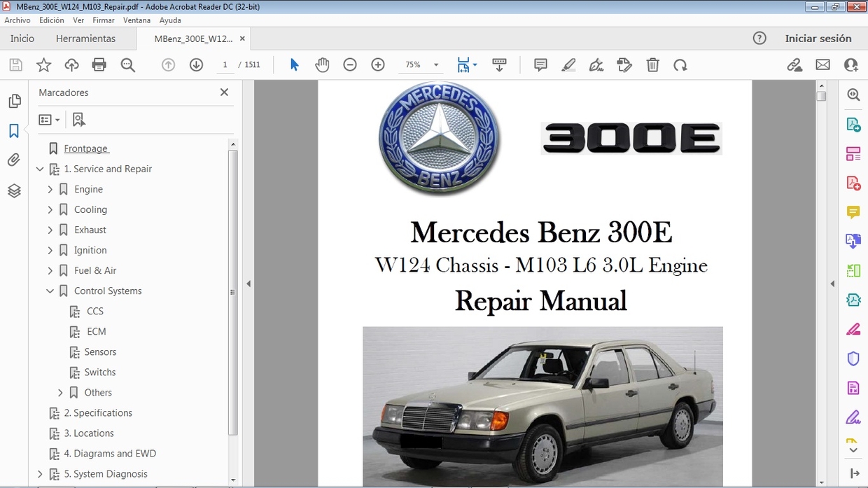Click the page number input field
Image resolution: width=868 pixels, height=488 pixels.
tap(225, 65)
